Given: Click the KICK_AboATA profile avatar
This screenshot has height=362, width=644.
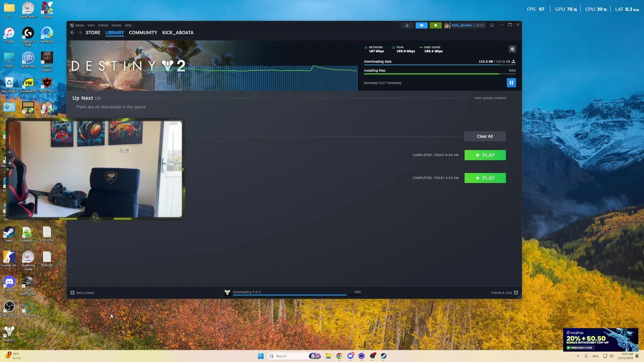Looking at the screenshot, I should (447, 25).
